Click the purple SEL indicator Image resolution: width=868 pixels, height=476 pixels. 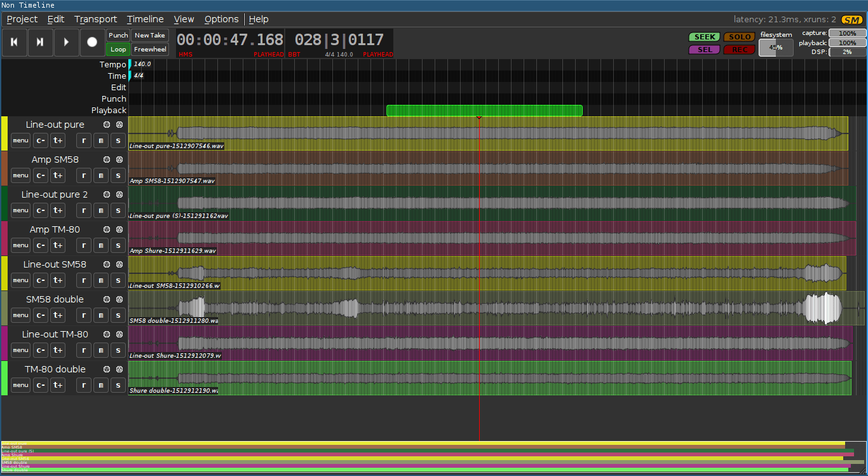[x=704, y=50]
